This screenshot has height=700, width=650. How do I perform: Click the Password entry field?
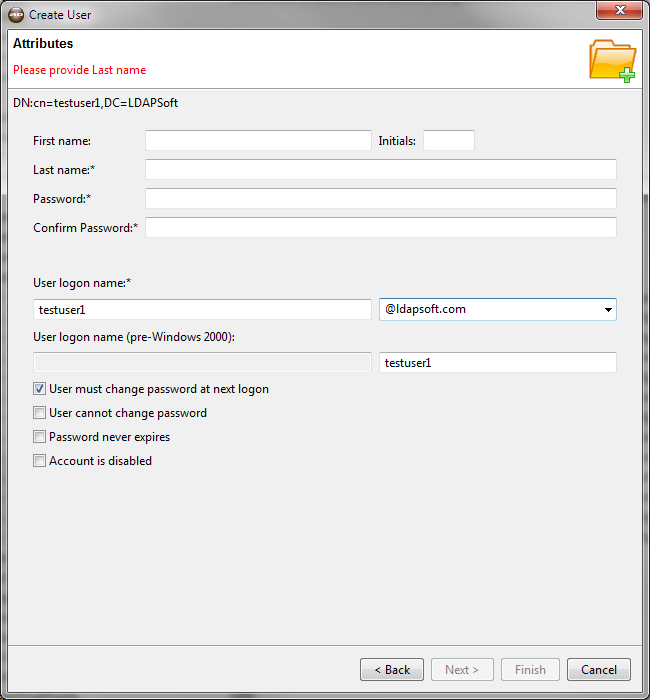pyautogui.click(x=381, y=199)
